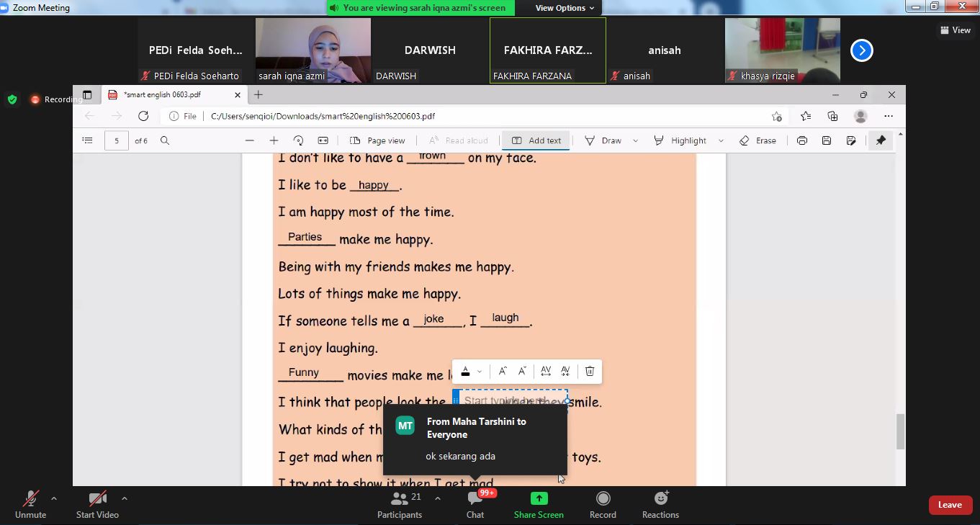Image resolution: width=980 pixels, height=525 pixels.
Task: Open View Options dropdown
Action: coord(565,8)
